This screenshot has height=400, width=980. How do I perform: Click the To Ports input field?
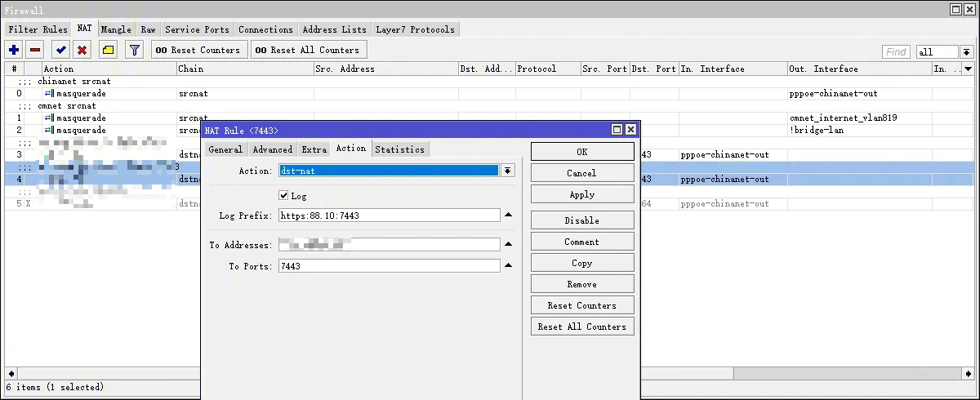pos(388,266)
